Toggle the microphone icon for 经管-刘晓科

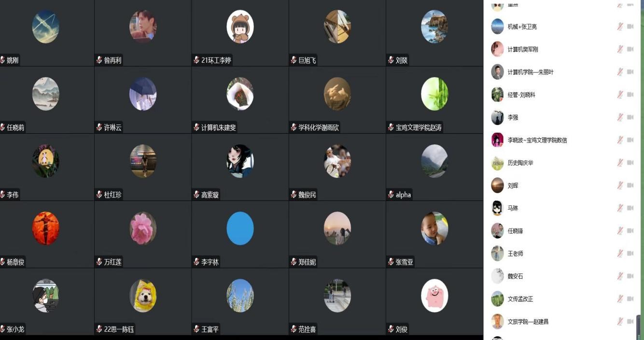(620, 95)
